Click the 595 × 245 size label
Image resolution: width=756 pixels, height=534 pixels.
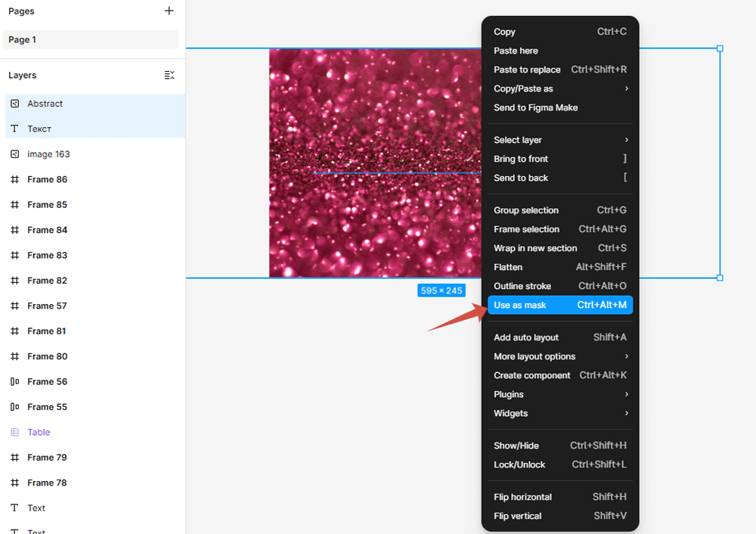tap(442, 290)
